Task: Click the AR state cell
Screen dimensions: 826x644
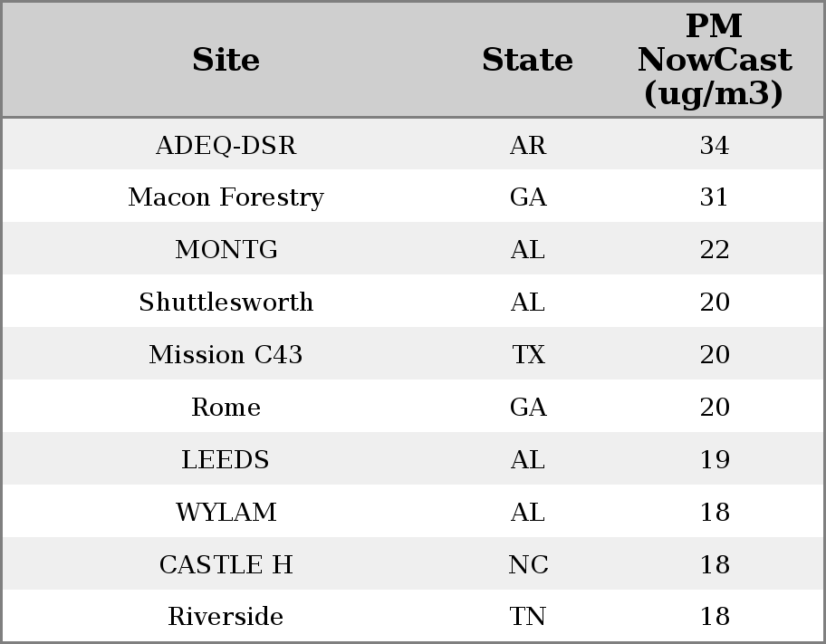Action: click(528, 145)
